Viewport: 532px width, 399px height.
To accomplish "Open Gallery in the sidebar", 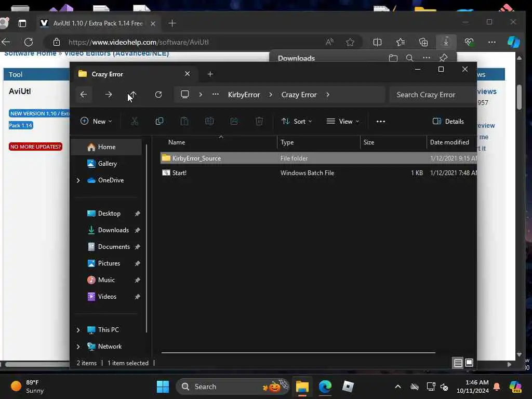I will point(107,164).
